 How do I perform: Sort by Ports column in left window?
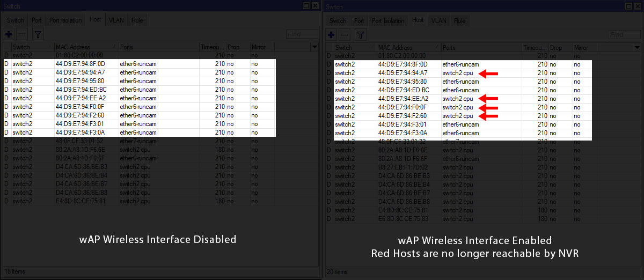click(x=158, y=47)
